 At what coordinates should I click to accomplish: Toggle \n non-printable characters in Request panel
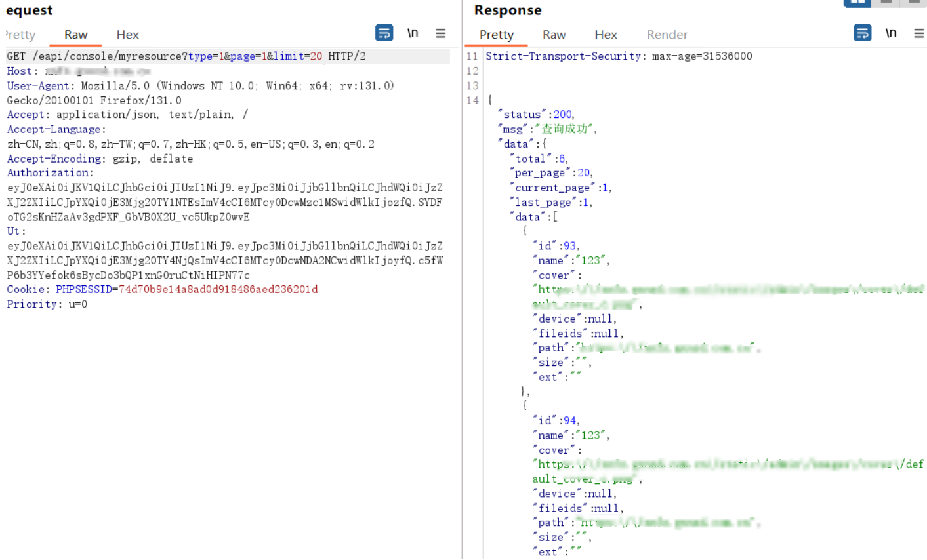pos(413,33)
